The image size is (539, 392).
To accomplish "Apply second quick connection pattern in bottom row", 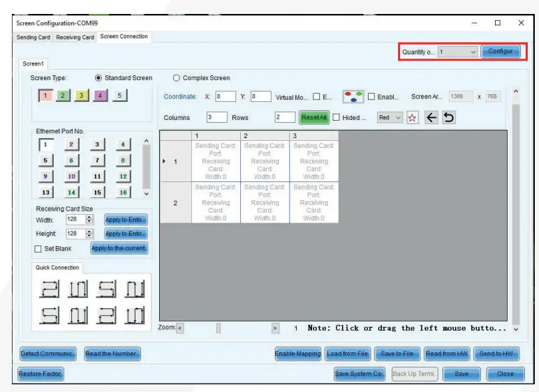I will tap(77, 315).
